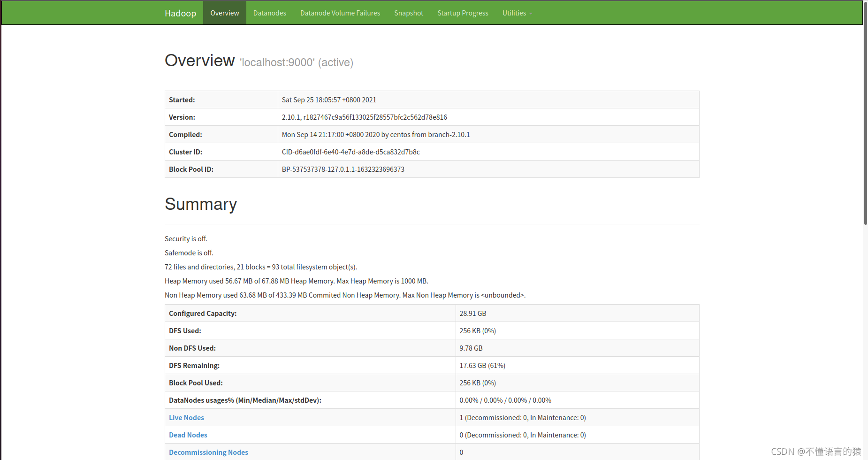Open the Startup Progress tab
The width and height of the screenshot is (868, 460).
[463, 13]
